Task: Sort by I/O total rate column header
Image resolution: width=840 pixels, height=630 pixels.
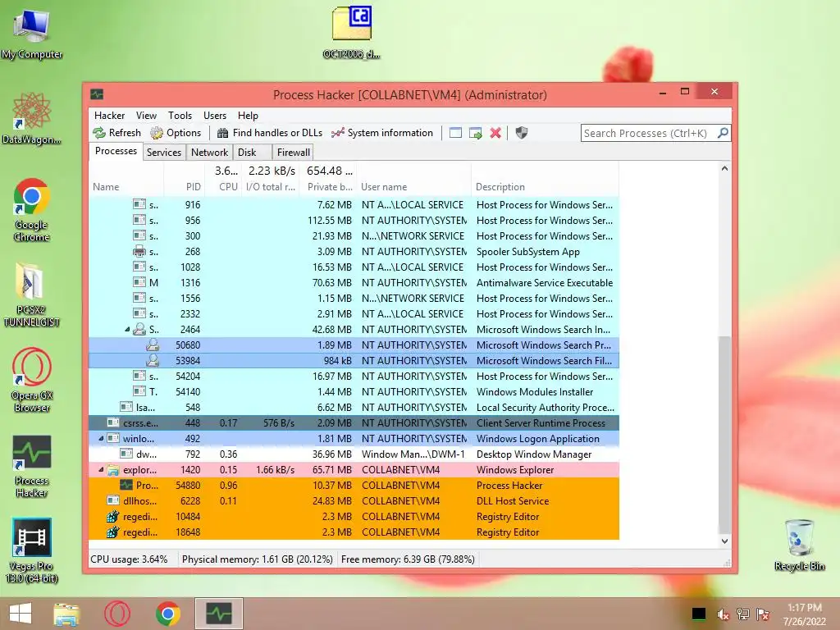Action: [271, 187]
